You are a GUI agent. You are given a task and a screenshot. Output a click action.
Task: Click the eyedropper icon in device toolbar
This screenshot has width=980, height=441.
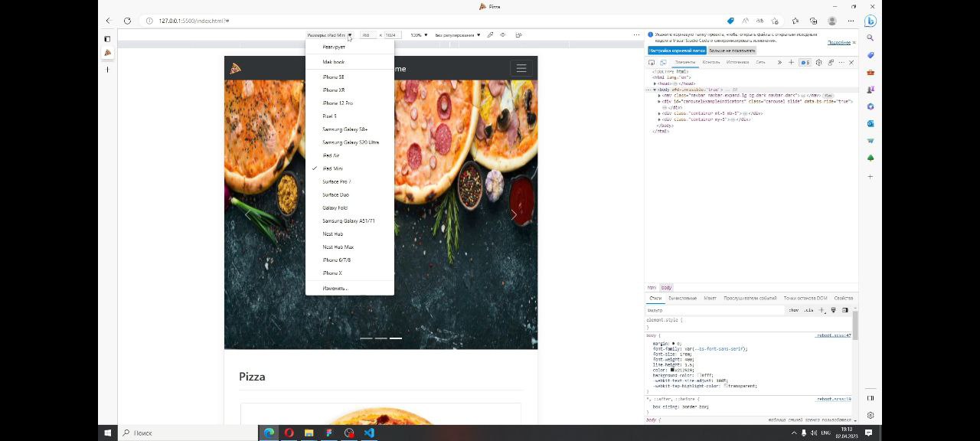point(491,34)
